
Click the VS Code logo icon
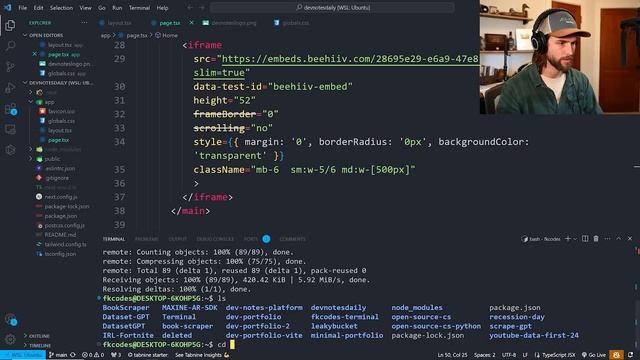point(8,7)
